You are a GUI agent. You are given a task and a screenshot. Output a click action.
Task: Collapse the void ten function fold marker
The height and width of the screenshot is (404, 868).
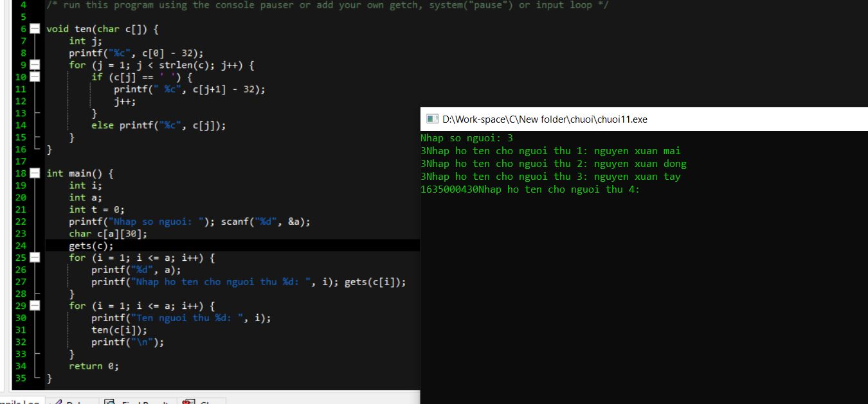coord(35,29)
